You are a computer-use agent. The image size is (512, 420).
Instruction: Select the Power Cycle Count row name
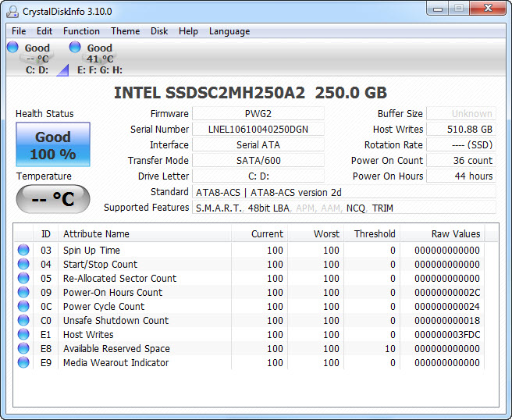[104, 306]
